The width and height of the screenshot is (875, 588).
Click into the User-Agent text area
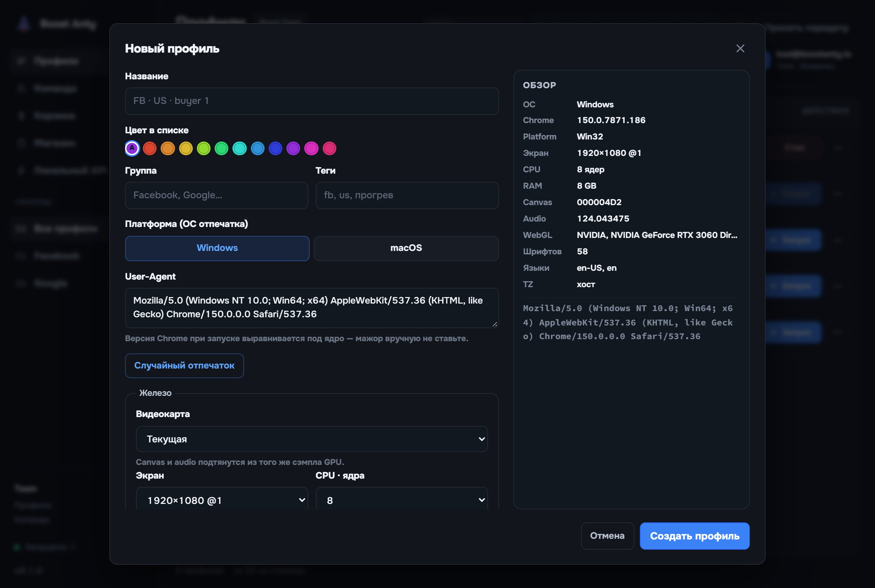click(311, 307)
